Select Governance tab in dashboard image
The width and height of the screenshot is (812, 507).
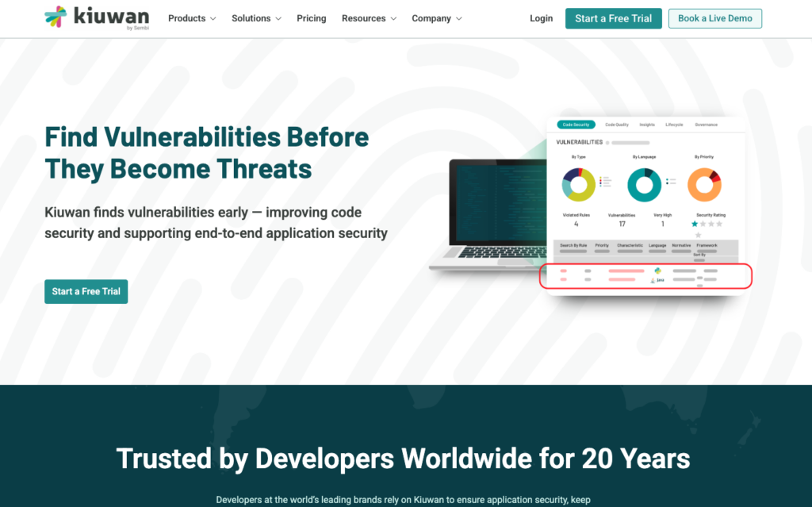tap(707, 125)
